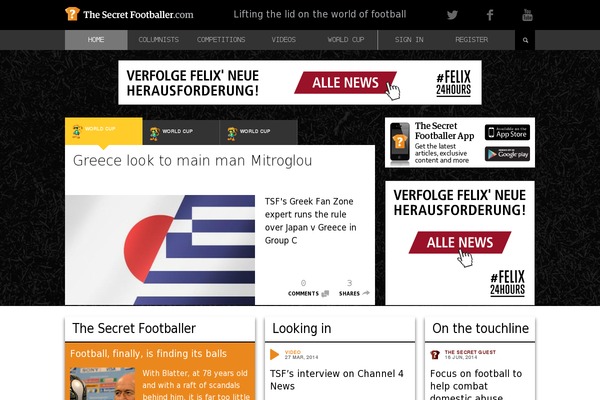This screenshot has width=600, height=400.
Task: Open Football, finally, is finding its balls
Action: (148, 354)
